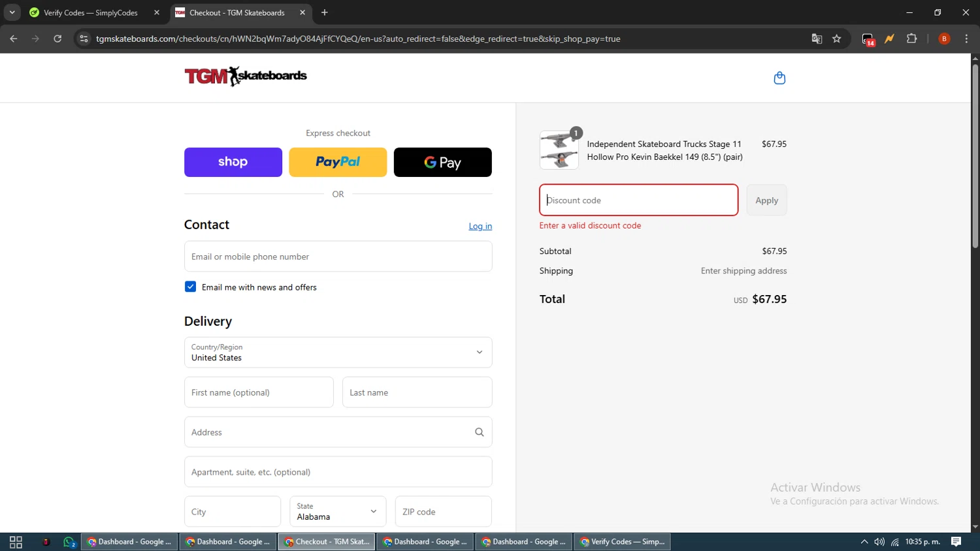Click the Log in link
Image resolution: width=980 pixels, height=551 pixels.
[480, 226]
